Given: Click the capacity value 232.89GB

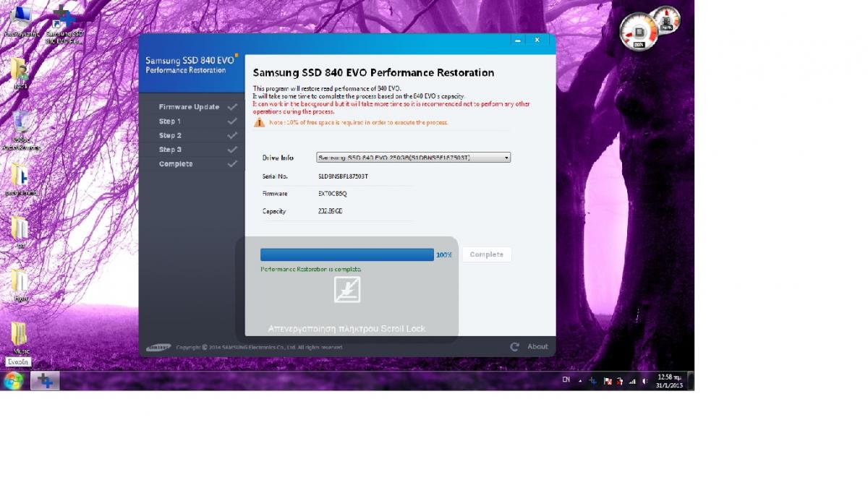Looking at the screenshot, I should [x=331, y=211].
